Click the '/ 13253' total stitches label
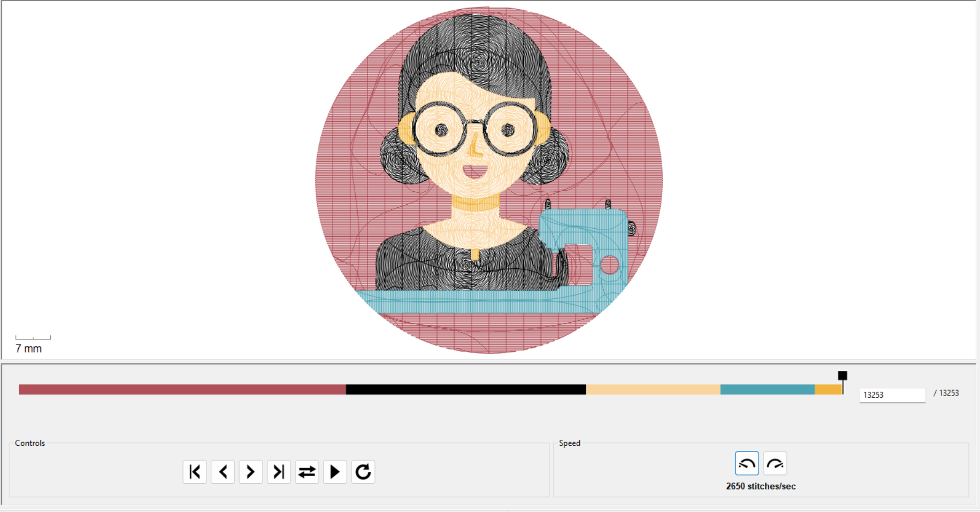The height and width of the screenshot is (512, 980). 946,393
